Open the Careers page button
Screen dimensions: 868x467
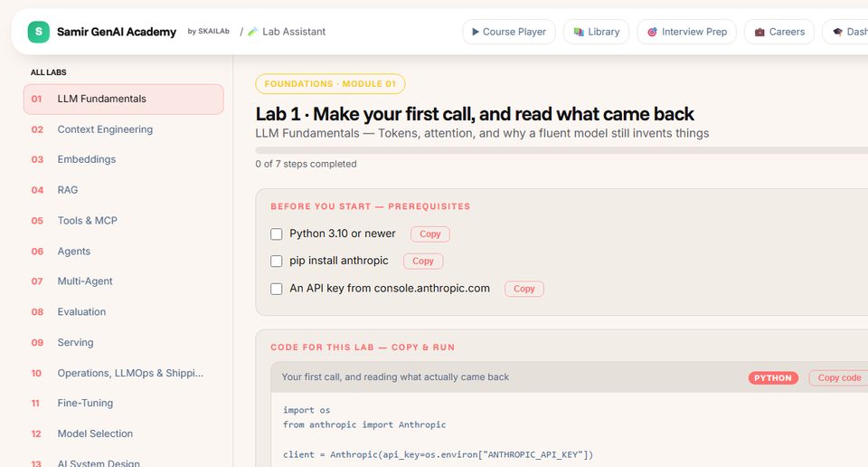click(x=778, y=33)
